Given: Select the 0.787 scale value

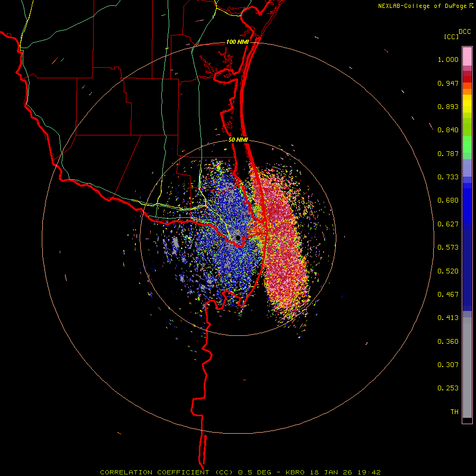Looking at the screenshot, I should [x=448, y=153].
